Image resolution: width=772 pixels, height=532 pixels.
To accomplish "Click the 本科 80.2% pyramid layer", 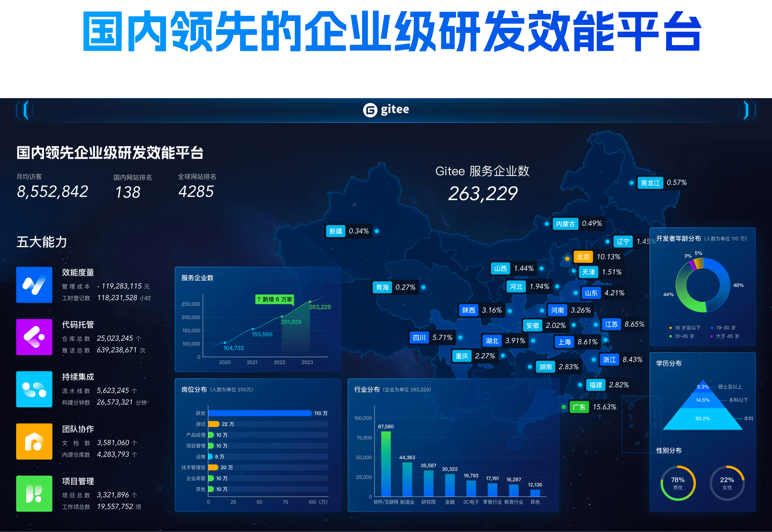I will (703, 419).
